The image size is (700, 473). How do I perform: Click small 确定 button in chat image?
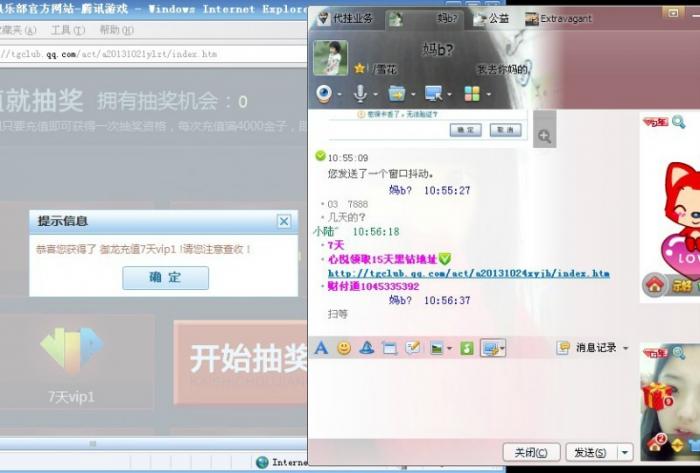coord(465,130)
